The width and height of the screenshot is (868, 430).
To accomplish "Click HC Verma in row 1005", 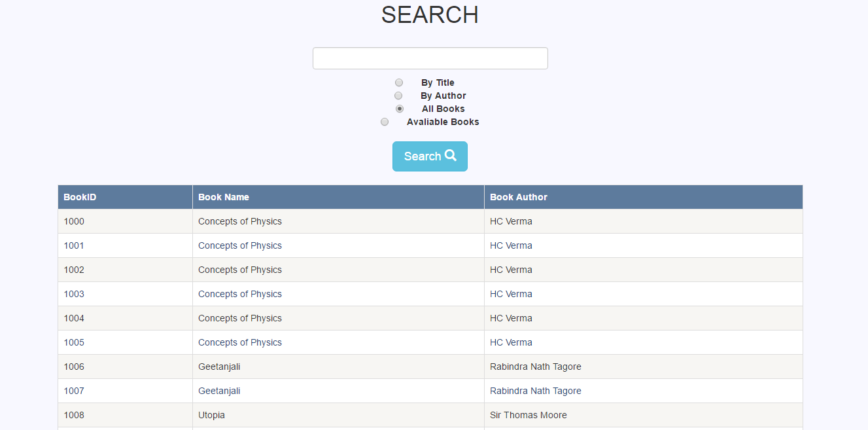I will (x=511, y=342).
